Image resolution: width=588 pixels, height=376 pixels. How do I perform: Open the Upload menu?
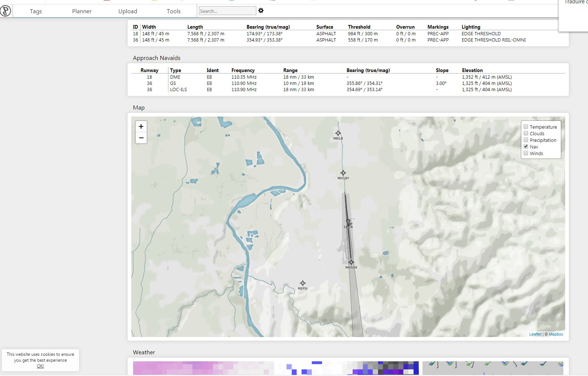tap(128, 11)
